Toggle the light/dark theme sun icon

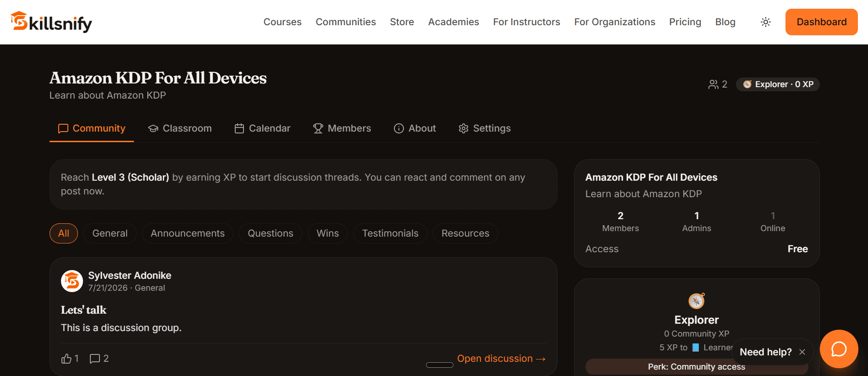pyautogui.click(x=765, y=22)
